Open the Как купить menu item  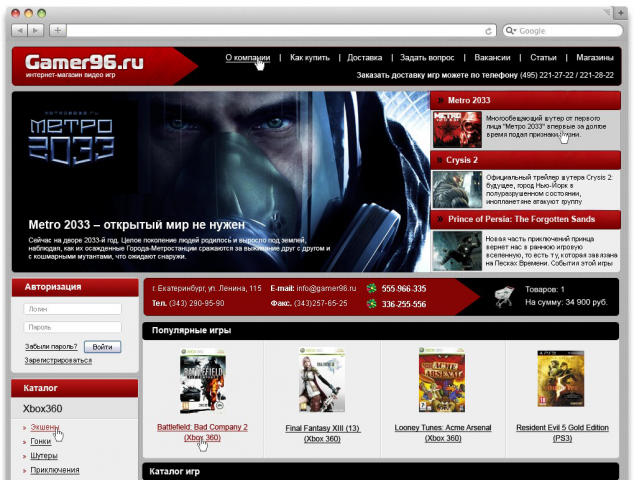[x=310, y=57]
